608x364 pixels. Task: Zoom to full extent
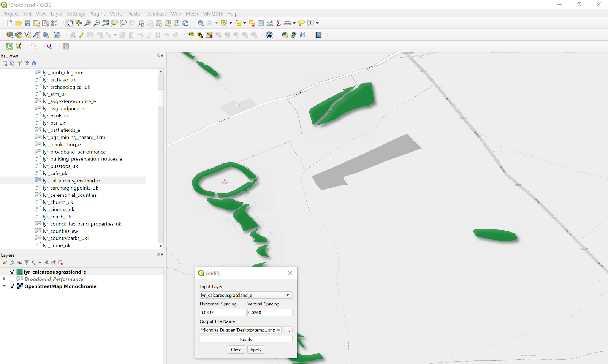pos(106,23)
